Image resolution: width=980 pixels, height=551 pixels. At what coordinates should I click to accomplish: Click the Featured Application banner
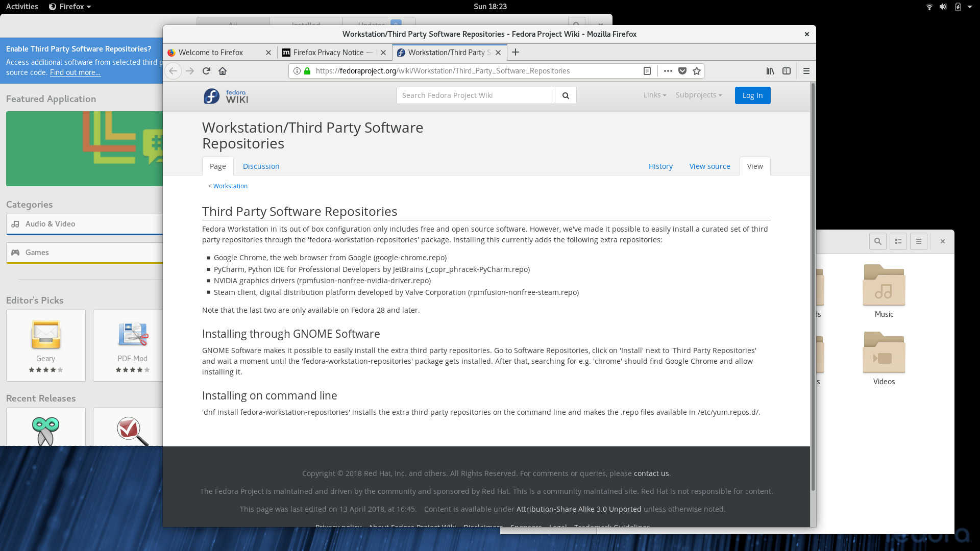tap(85, 148)
